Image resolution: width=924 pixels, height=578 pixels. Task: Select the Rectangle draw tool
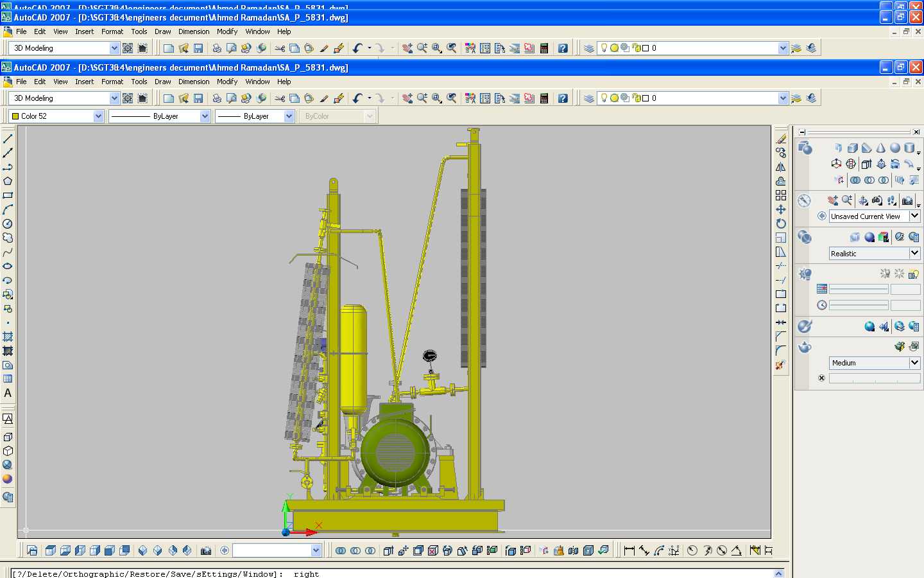coord(8,195)
